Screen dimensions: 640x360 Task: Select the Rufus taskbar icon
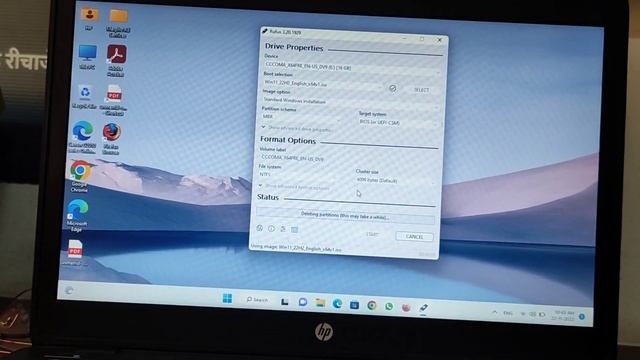(423, 308)
